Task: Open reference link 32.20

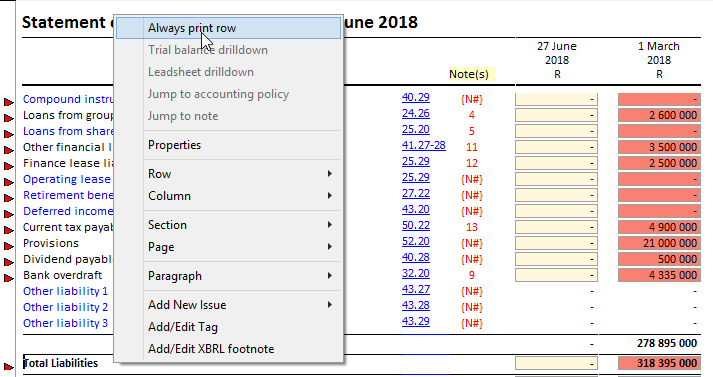Action: (416, 273)
